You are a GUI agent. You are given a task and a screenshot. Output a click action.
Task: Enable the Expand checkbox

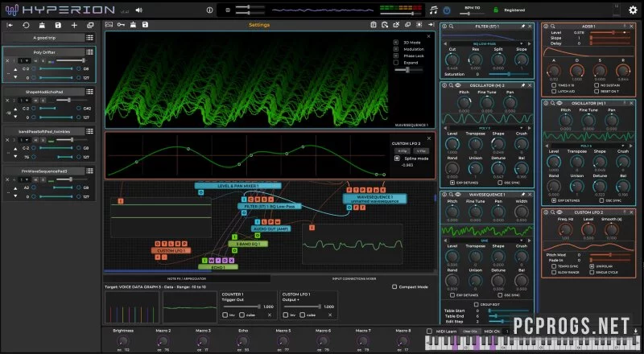pyautogui.click(x=396, y=63)
